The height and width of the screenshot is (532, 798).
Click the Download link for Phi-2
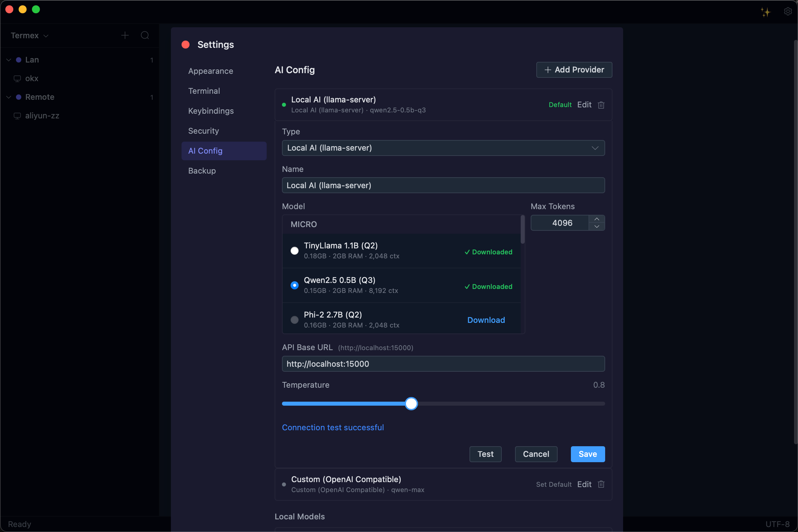(x=486, y=320)
